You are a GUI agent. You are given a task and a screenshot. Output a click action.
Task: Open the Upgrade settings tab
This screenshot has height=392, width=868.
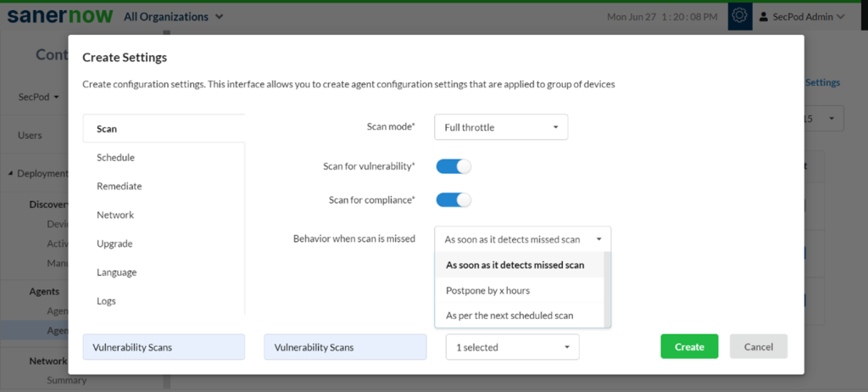(x=115, y=244)
